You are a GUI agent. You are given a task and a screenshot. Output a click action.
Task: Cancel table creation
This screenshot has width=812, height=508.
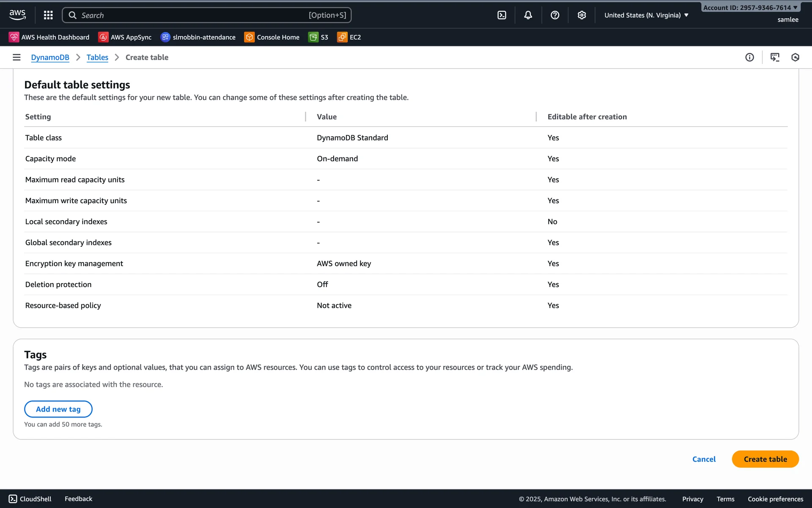(x=704, y=459)
